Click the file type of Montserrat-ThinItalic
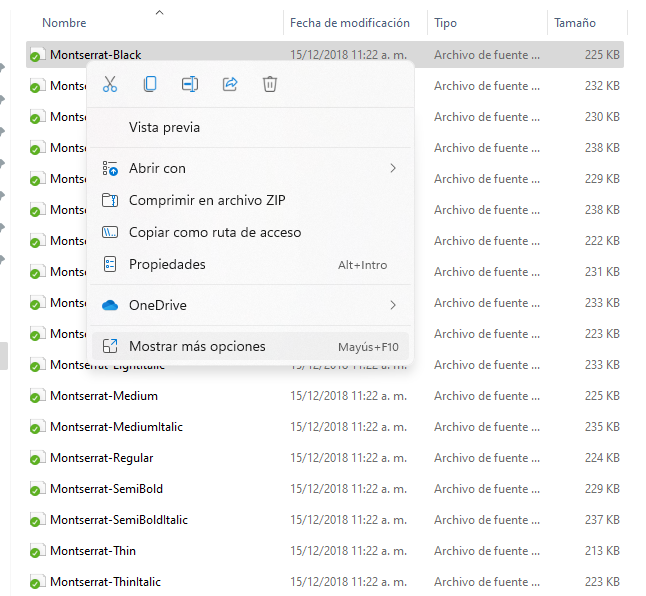 tap(487, 582)
